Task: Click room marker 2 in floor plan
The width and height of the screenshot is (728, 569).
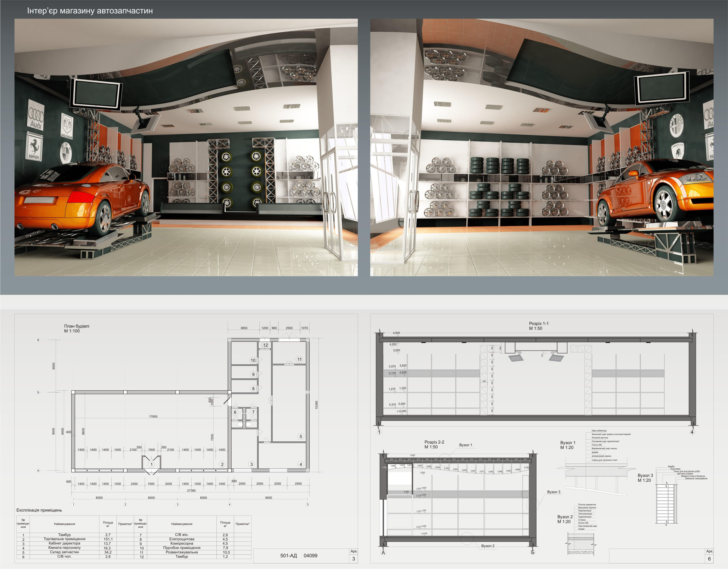Action: pos(222,464)
